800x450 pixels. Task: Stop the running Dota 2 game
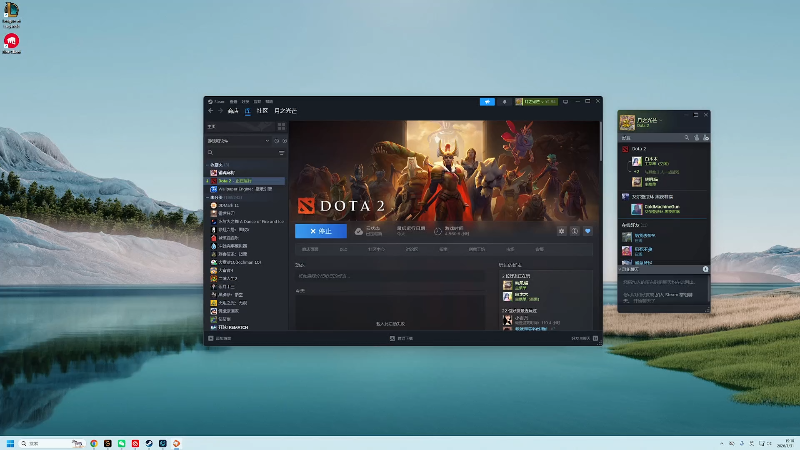(x=321, y=231)
